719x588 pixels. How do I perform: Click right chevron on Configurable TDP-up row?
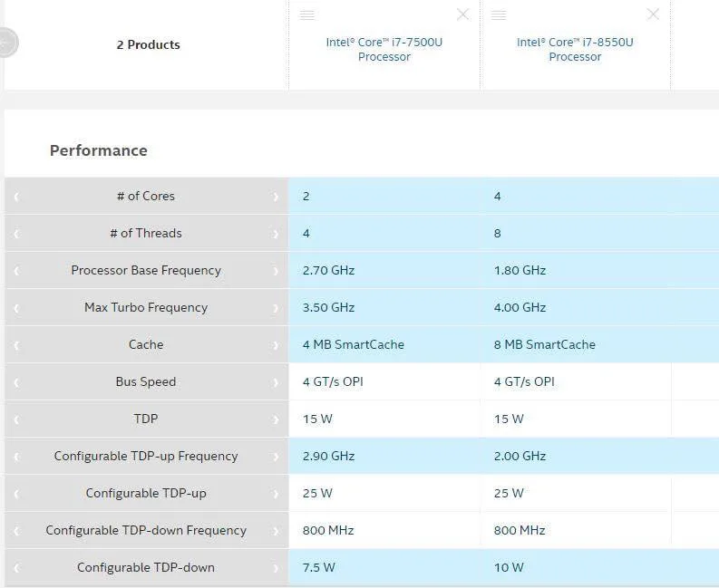point(276,494)
